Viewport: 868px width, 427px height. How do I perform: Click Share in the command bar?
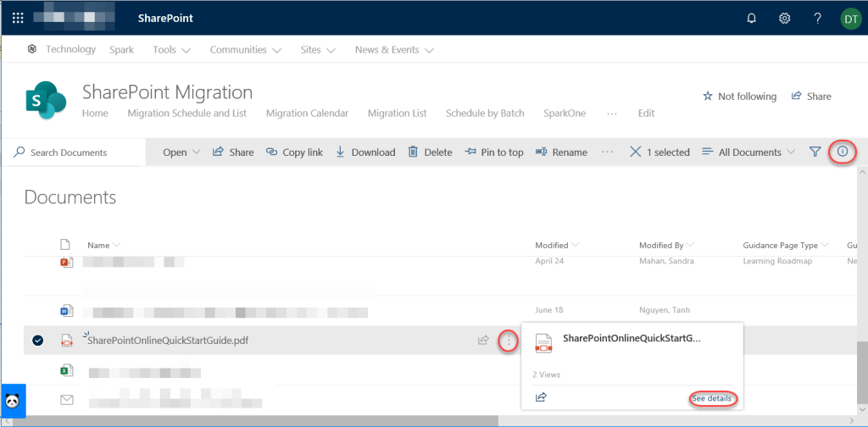tap(233, 152)
